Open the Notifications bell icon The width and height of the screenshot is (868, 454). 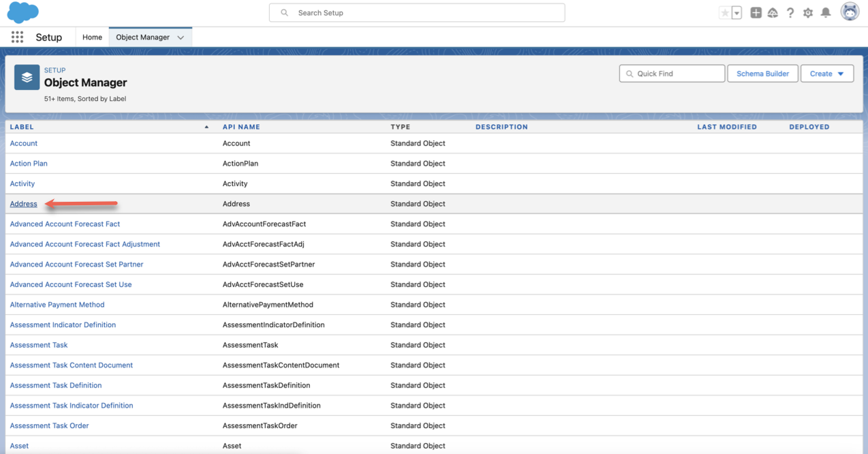tap(826, 13)
